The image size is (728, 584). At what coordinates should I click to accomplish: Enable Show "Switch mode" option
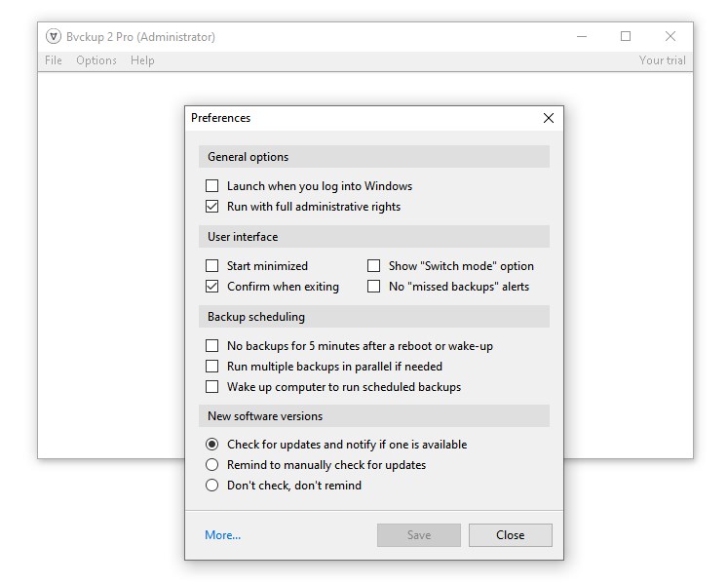(373, 266)
